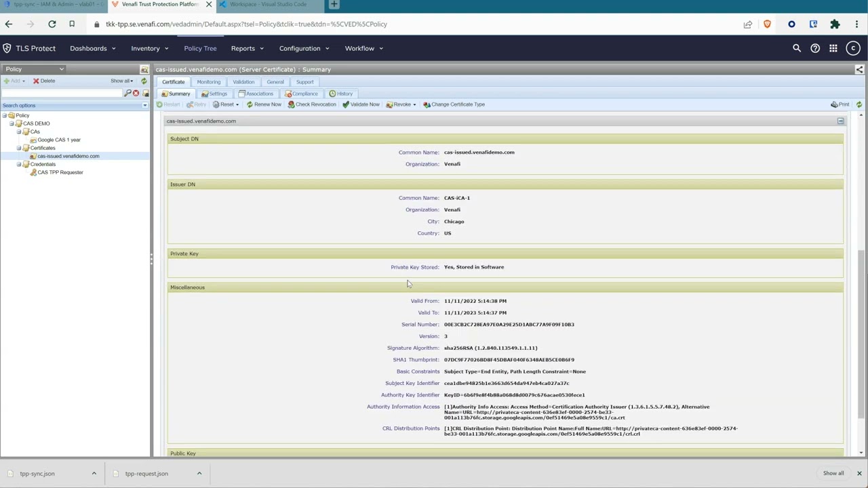Screen dimensions: 868x488
Task: Click the browser back arrow
Action: [9, 24]
